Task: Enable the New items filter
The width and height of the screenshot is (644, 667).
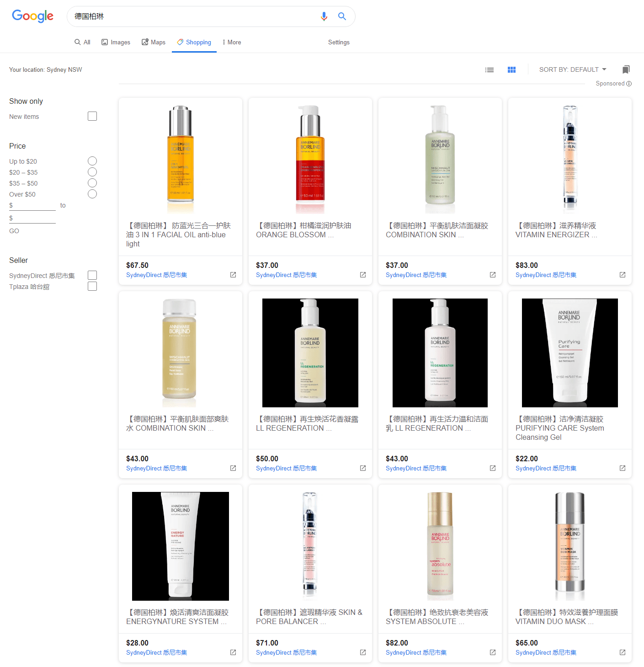Action: tap(92, 116)
